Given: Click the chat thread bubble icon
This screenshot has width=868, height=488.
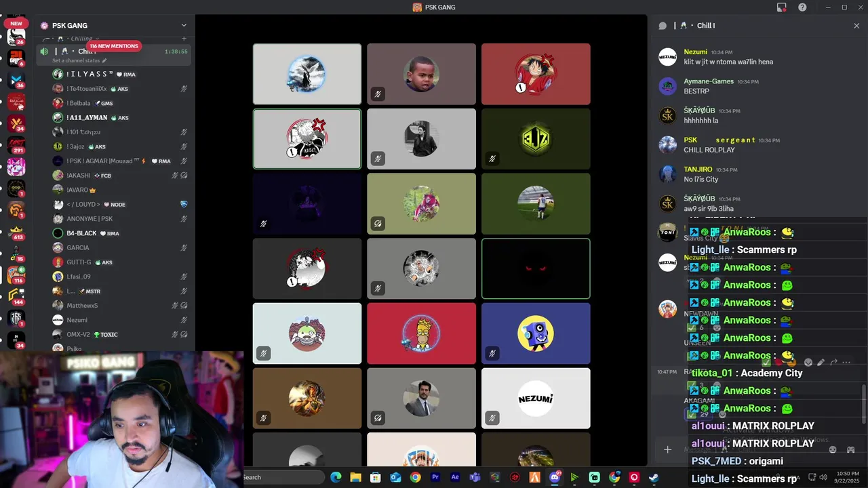Looking at the screenshot, I should [663, 26].
